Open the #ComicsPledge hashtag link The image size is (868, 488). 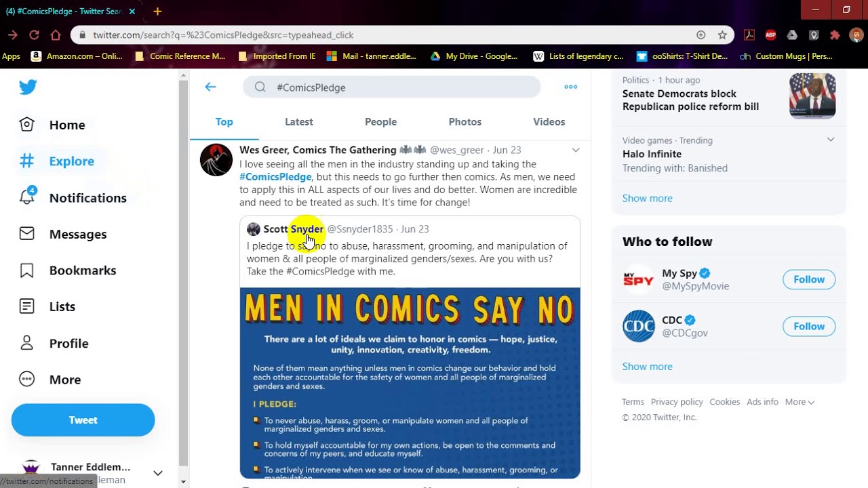click(x=275, y=177)
